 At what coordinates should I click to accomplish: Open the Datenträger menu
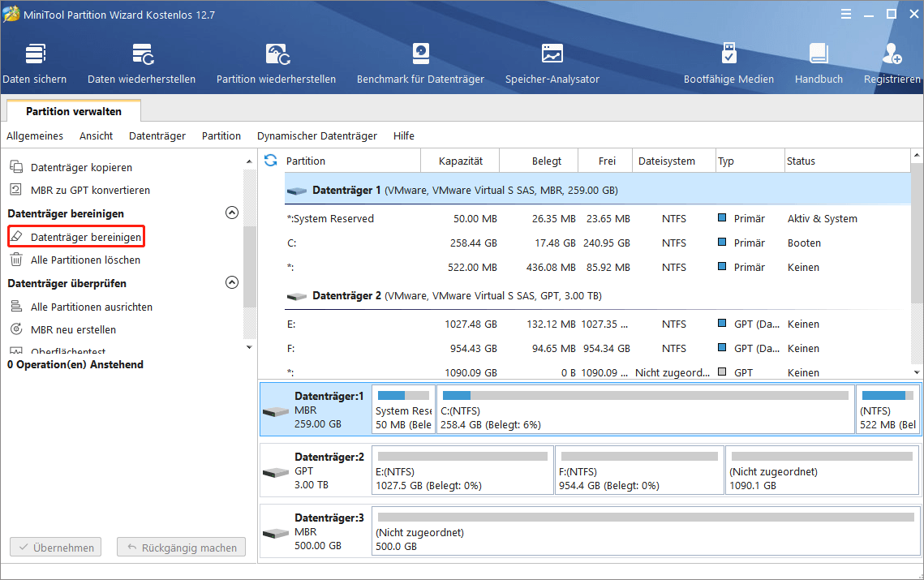157,135
